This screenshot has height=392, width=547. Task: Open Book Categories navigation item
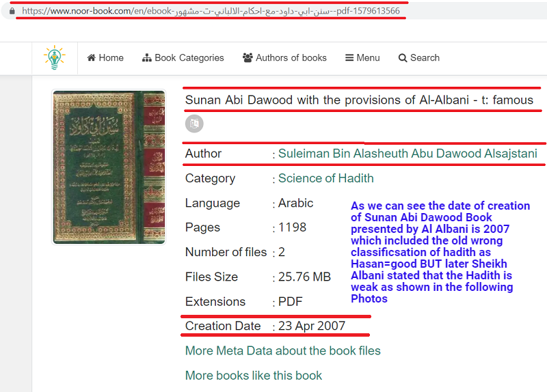click(x=183, y=58)
